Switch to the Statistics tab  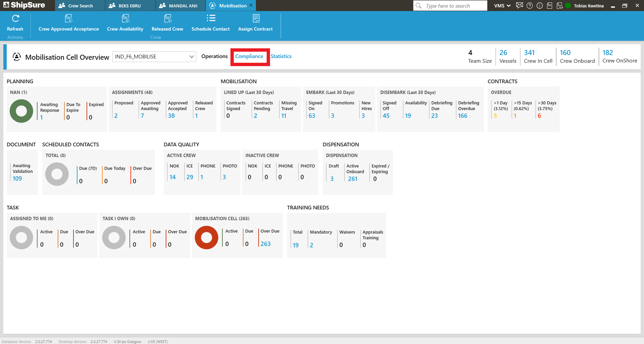coord(281,56)
